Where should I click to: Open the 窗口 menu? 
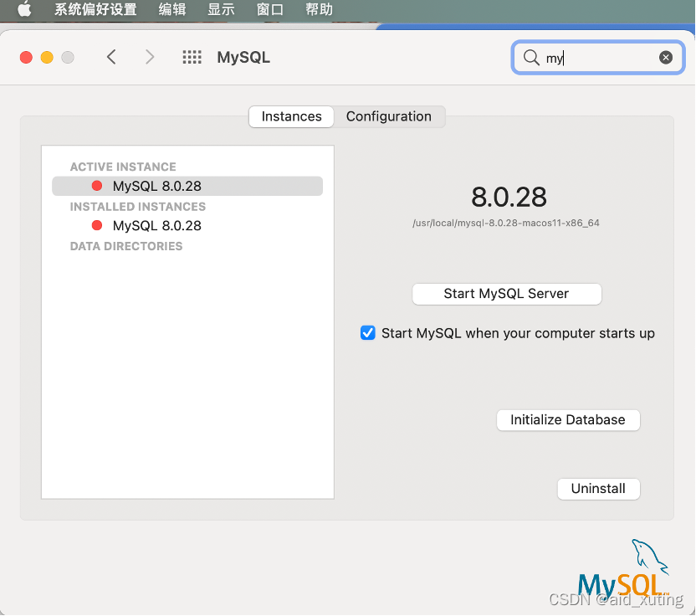270,9
